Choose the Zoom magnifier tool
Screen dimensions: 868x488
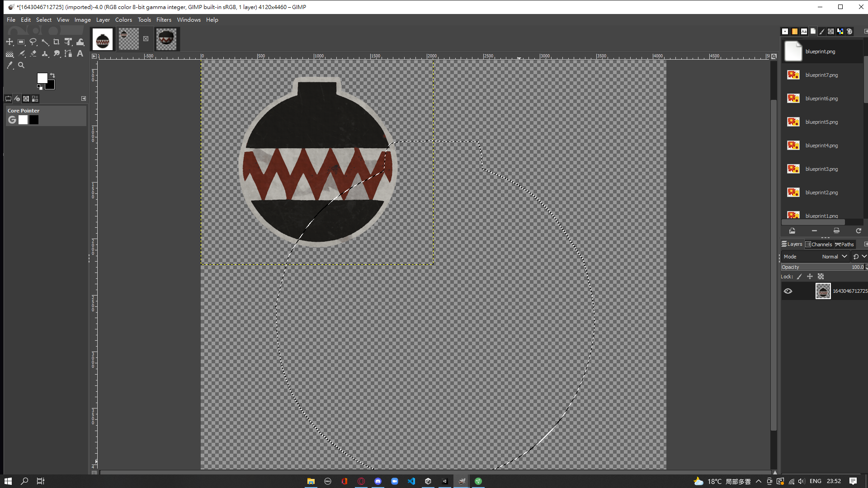(x=21, y=66)
